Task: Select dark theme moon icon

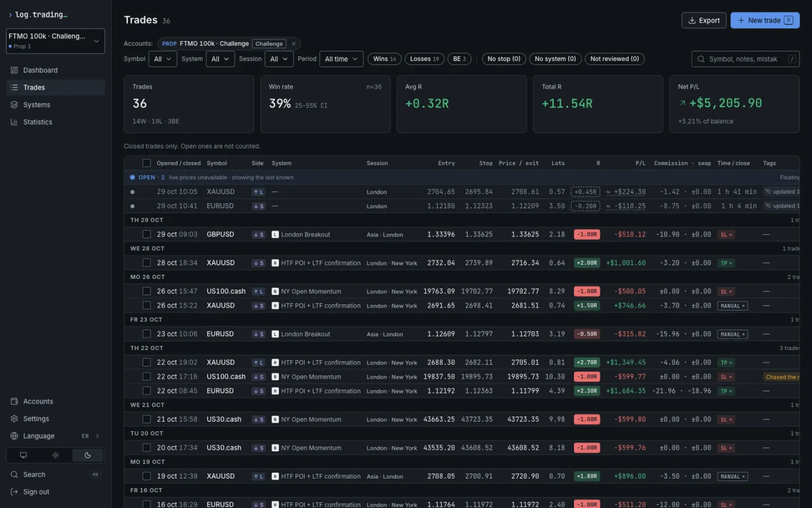Action: coord(87,455)
